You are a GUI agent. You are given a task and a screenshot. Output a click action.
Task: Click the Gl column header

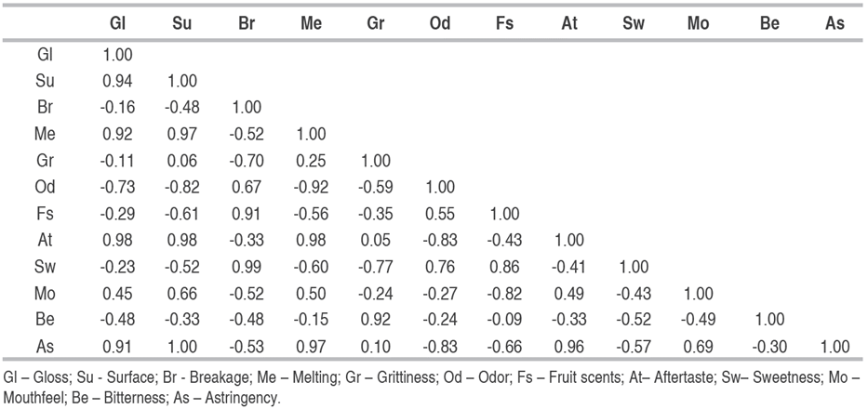[118, 24]
